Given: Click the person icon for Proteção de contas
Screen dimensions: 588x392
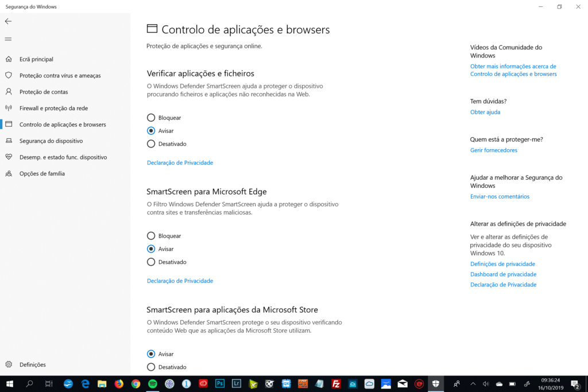Looking at the screenshot, I should [x=9, y=91].
